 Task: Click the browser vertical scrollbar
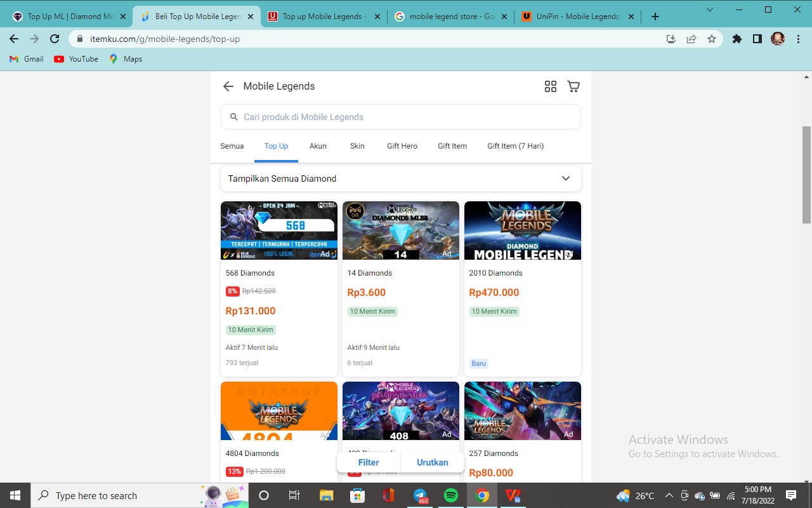[x=806, y=175]
